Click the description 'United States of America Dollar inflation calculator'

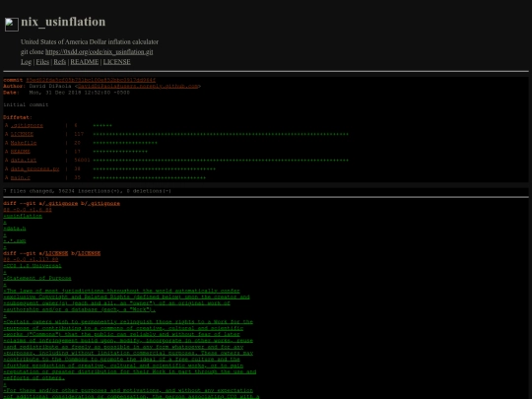coord(90,42)
